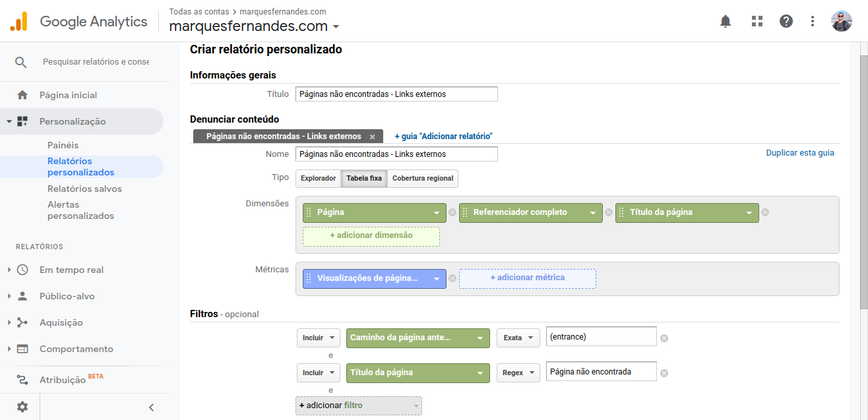Open the Google apps grid icon
This screenshot has height=420, width=868.
(x=757, y=21)
